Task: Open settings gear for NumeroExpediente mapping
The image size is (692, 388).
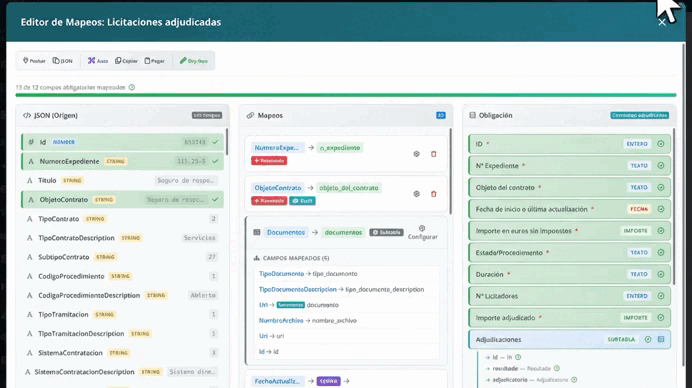Action: (416, 154)
